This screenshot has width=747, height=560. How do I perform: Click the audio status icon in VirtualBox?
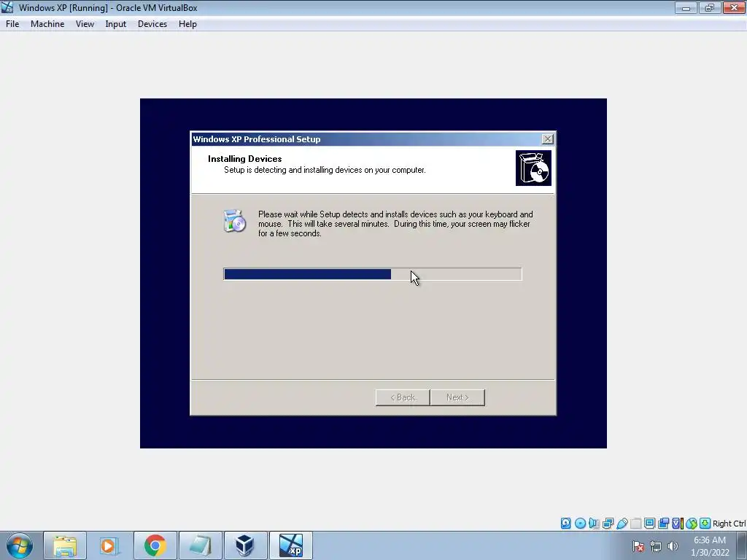594,524
